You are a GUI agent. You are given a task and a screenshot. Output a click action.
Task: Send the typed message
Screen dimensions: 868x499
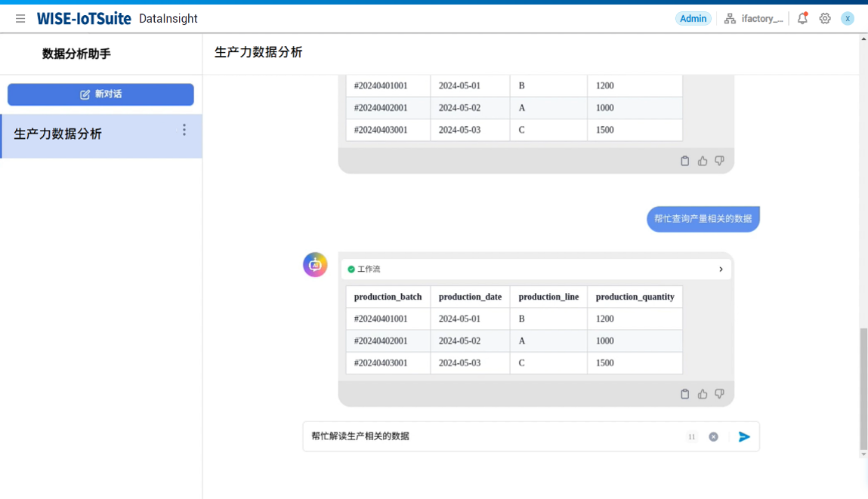point(744,436)
